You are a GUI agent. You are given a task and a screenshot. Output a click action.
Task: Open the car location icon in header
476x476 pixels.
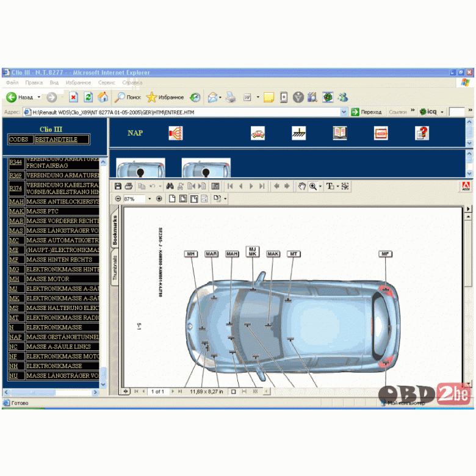pos(258,133)
